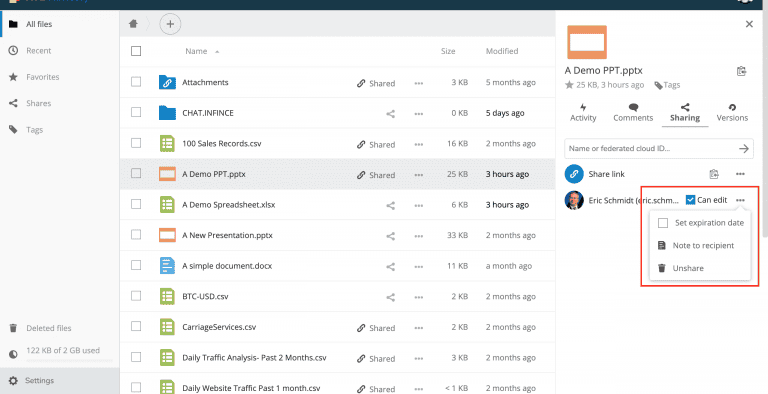The height and width of the screenshot is (394, 768).
Task: Click the share icon for BTC-USD.csv
Action: (390, 297)
